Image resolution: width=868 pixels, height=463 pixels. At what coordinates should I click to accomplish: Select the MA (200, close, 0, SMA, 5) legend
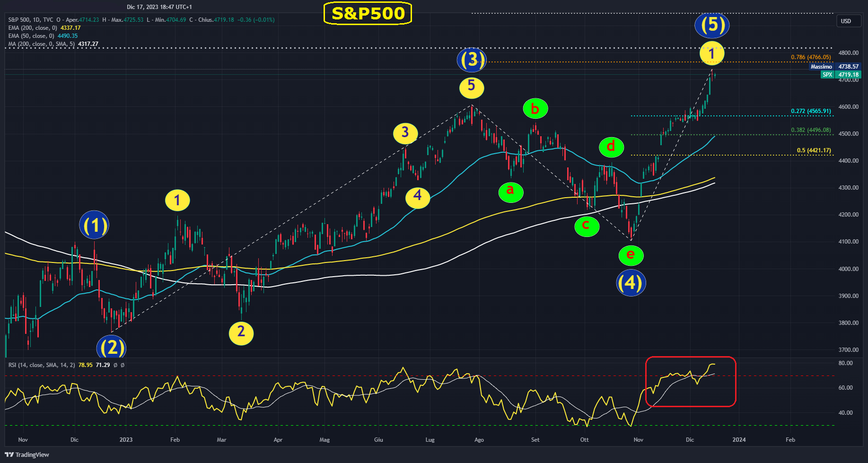point(42,44)
